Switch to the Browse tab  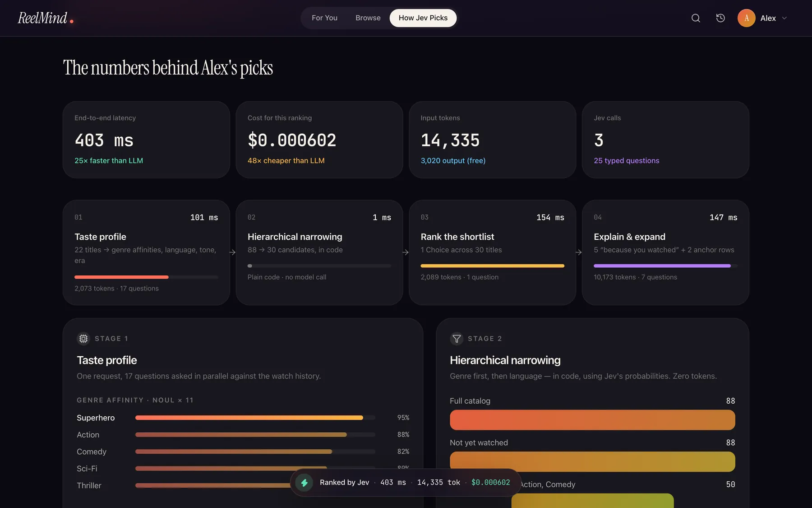point(368,18)
